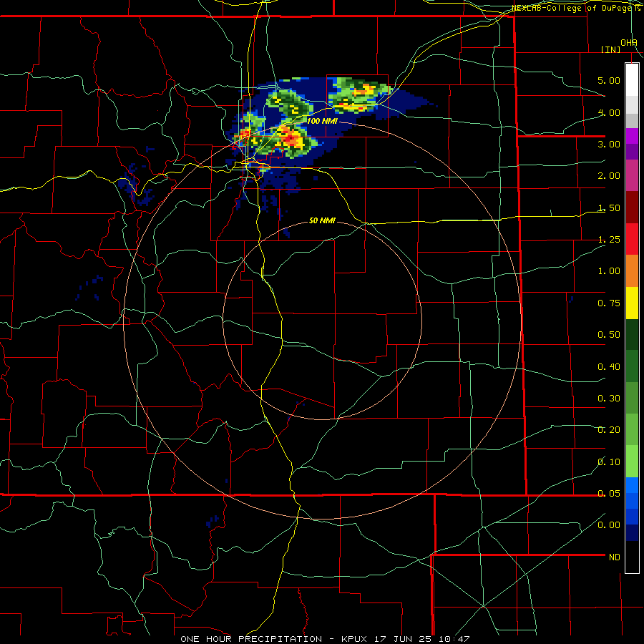644x644 pixels.
Task: Click the 50 NMI range ring label
Action: tap(322, 221)
